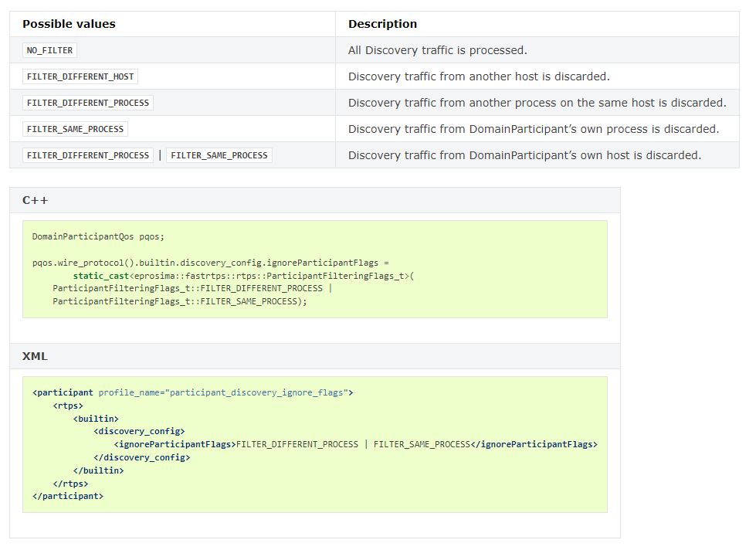
Task: Click the "another host is discarded" description
Action: pos(479,76)
